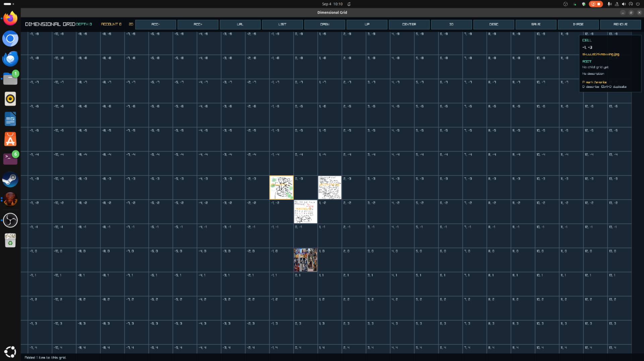644x361 pixels.
Task: Click the 'Added 1 item to this grid' status
Action: coord(45,358)
